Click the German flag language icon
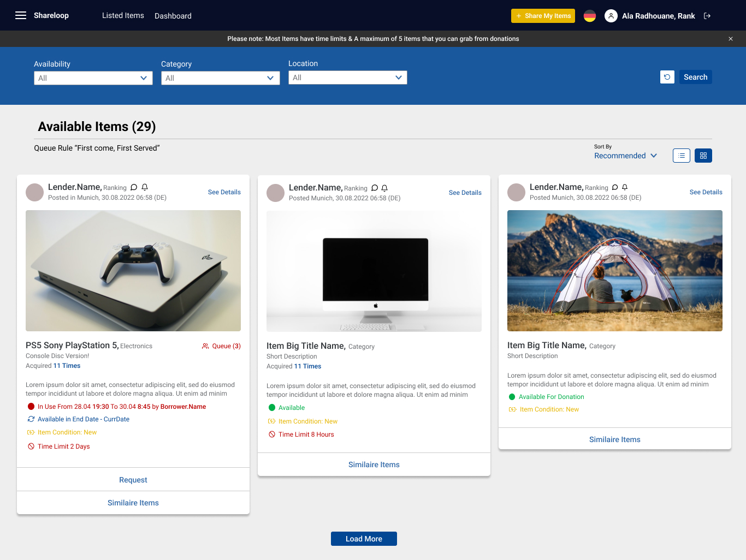Screen dimensions: 746x560 tap(590, 16)
